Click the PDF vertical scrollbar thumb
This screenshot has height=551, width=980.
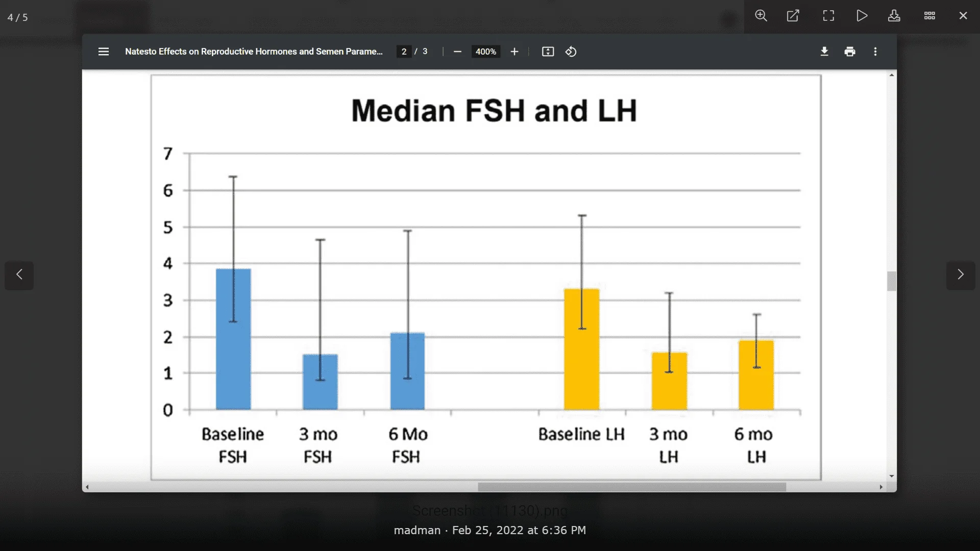892,281
